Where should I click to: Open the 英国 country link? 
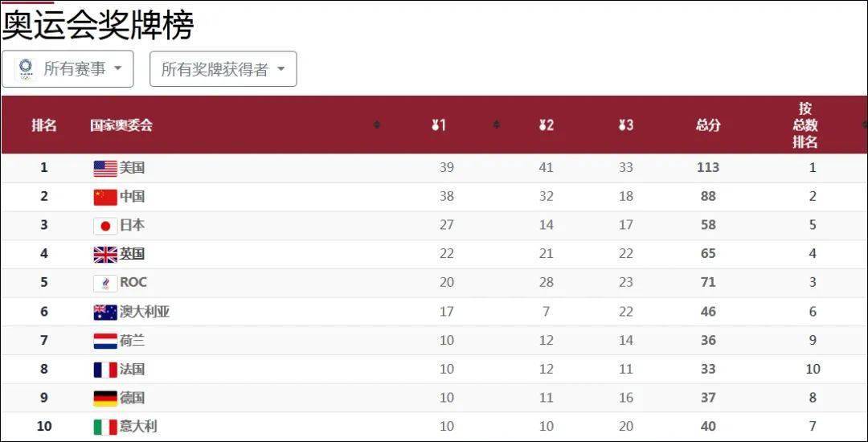[x=133, y=254]
